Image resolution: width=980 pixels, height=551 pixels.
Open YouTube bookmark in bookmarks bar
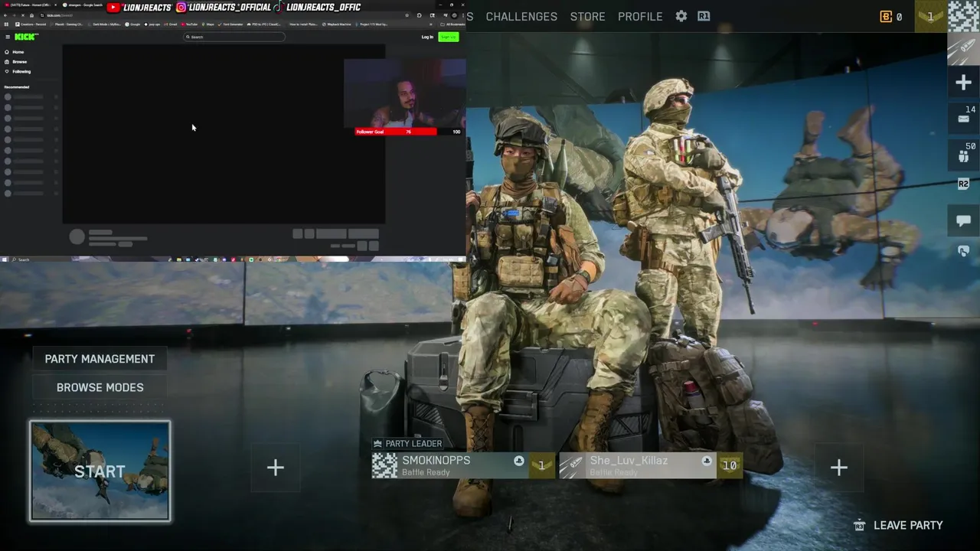tap(191, 24)
